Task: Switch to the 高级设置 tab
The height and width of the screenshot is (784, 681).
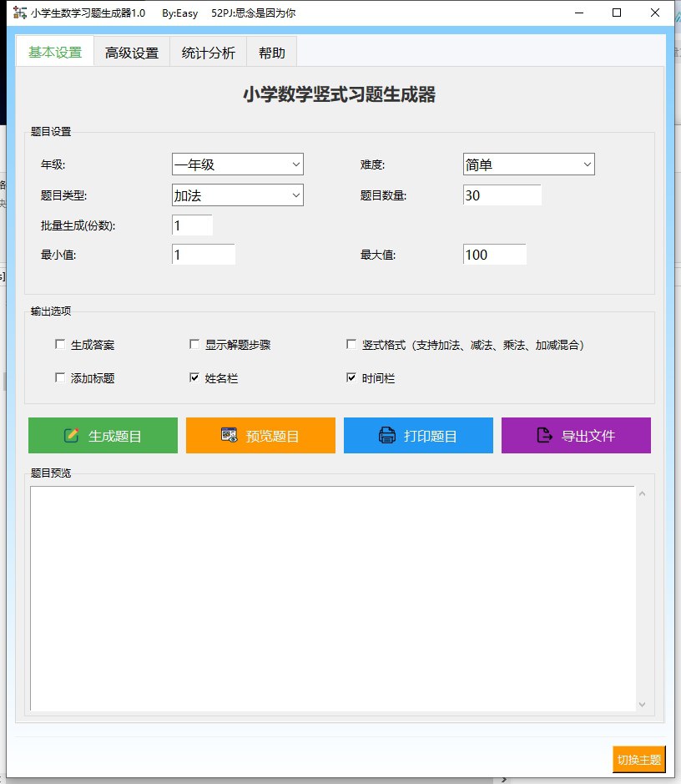Action: (x=131, y=52)
